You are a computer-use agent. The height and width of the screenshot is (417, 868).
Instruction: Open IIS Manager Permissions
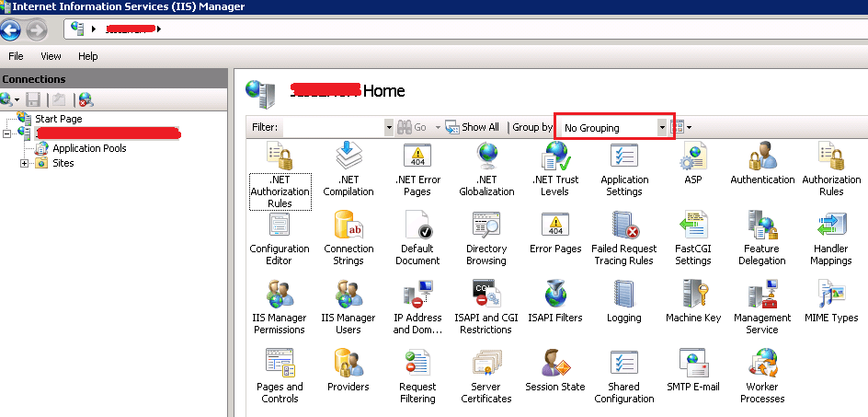click(280, 307)
